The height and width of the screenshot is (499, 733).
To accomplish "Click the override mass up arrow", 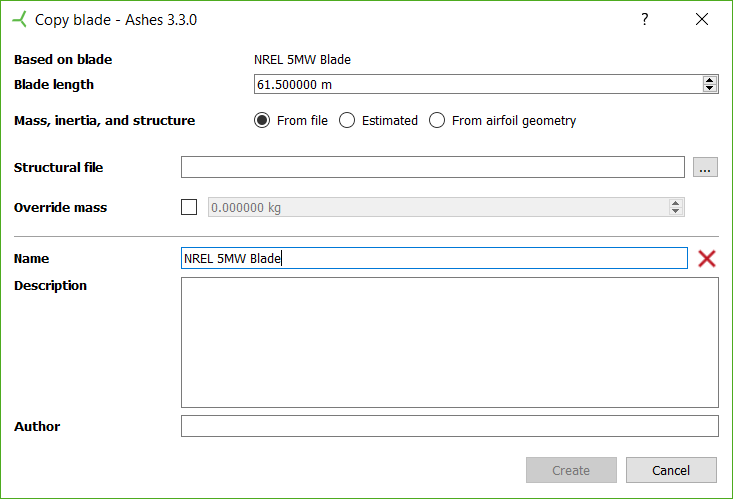I will 676,203.
